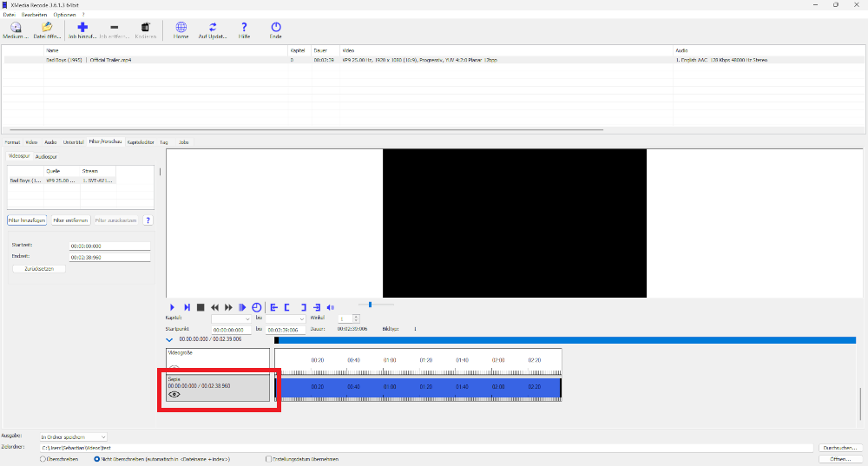Switch to the Untertitel tab
The width and height of the screenshot is (868, 466).
[x=73, y=142]
